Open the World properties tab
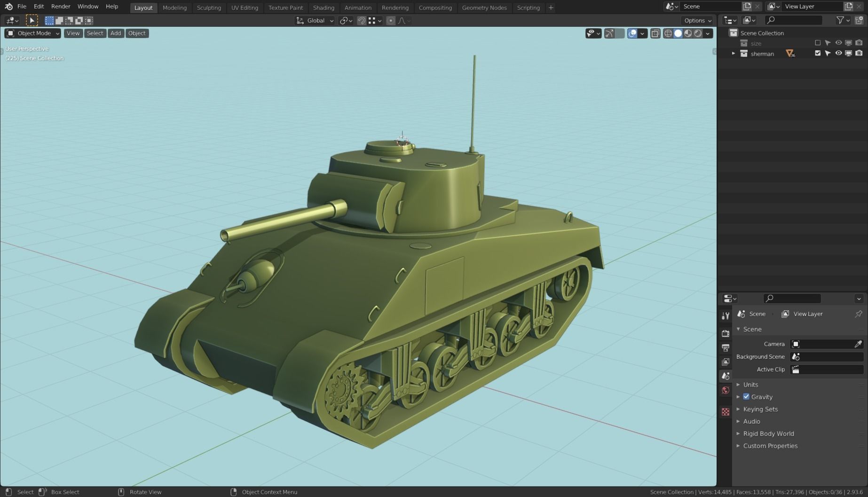Screen dimensions: 868x497 tap(726, 390)
